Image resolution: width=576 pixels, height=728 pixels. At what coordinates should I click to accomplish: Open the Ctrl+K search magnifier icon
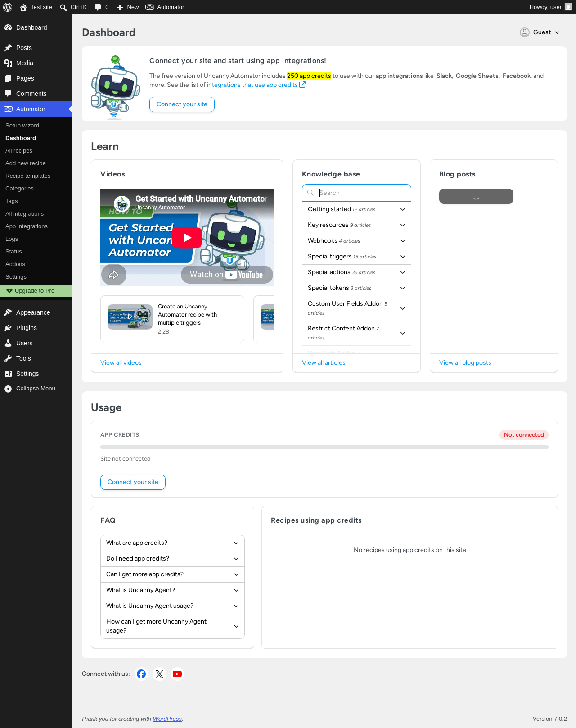[x=63, y=7]
